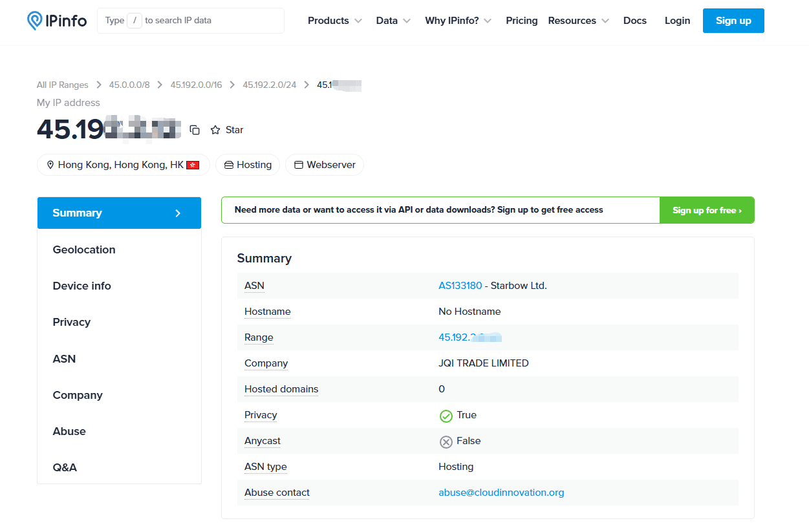Viewport: 809px width, 532px height.
Task: Click the blue Sign up button
Action: [733, 21]
